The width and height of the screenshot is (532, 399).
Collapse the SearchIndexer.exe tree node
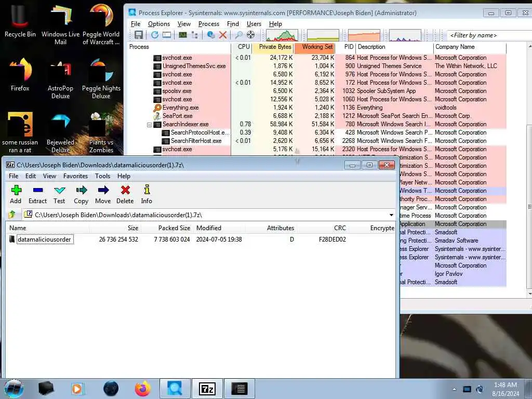(x=149, y=125)
